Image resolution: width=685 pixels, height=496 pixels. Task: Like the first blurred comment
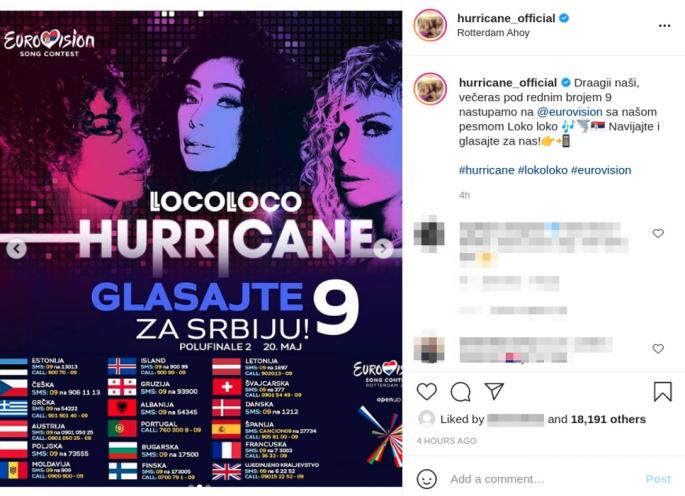pyautogui.click(x=658, y=233)
